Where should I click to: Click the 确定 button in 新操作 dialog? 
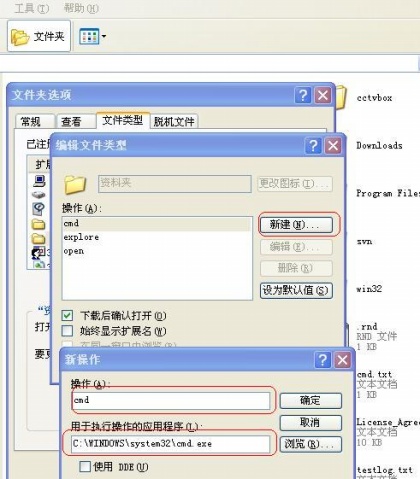tap(311, 400)
